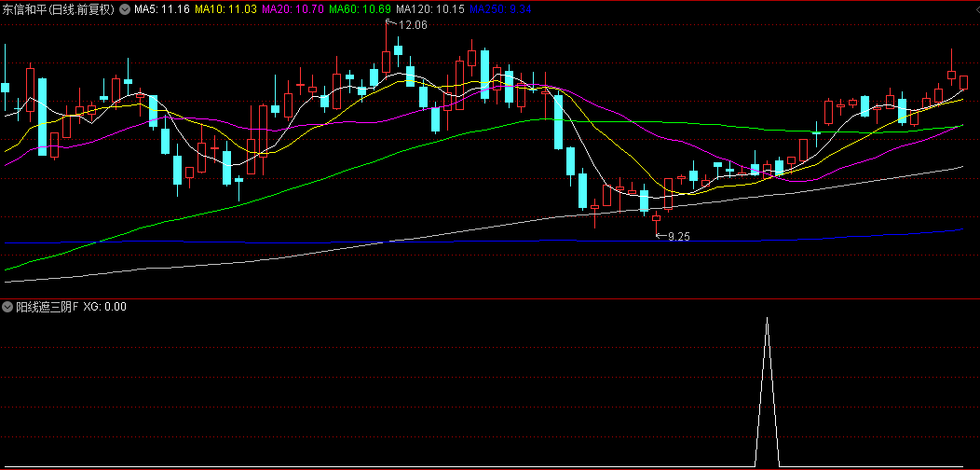Click the white signal spike in the indicator panel
This screenshot has width=980, height=470.
pos(768,391)
